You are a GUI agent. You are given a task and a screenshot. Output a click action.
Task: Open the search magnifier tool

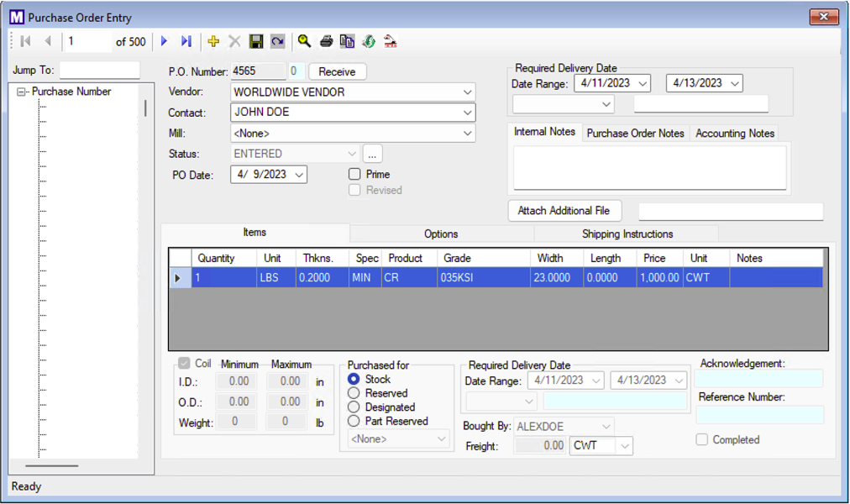click(x=304, y=41)
